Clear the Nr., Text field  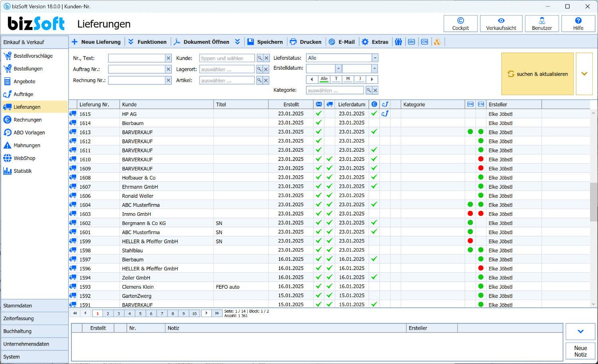[169, 58]
